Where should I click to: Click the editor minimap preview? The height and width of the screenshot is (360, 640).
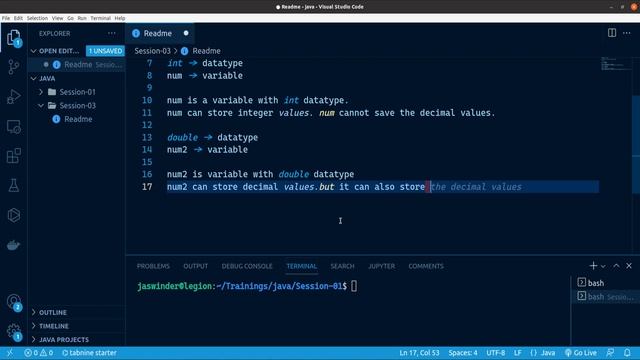(616, 64)
